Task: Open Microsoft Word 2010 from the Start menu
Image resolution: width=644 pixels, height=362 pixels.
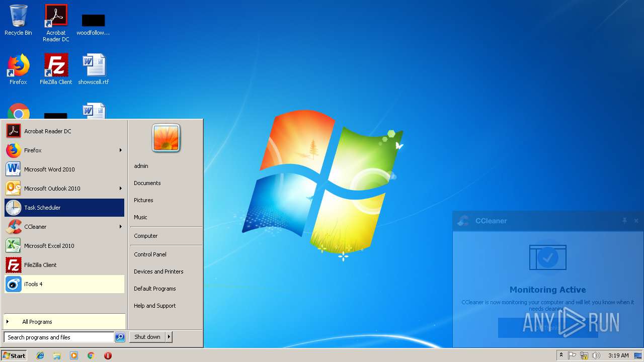Action: click(64, 169)
